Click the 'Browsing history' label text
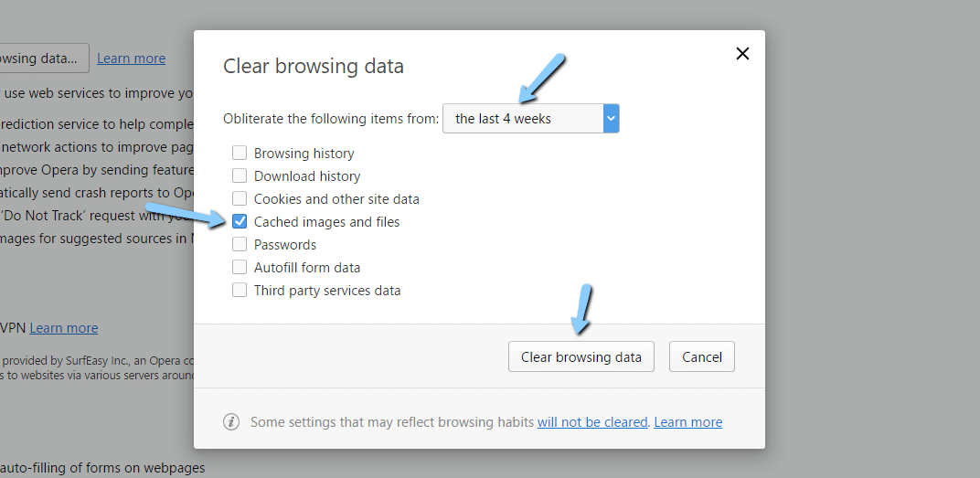This screenshot has height=478, width=980. (x=304, y=154)
